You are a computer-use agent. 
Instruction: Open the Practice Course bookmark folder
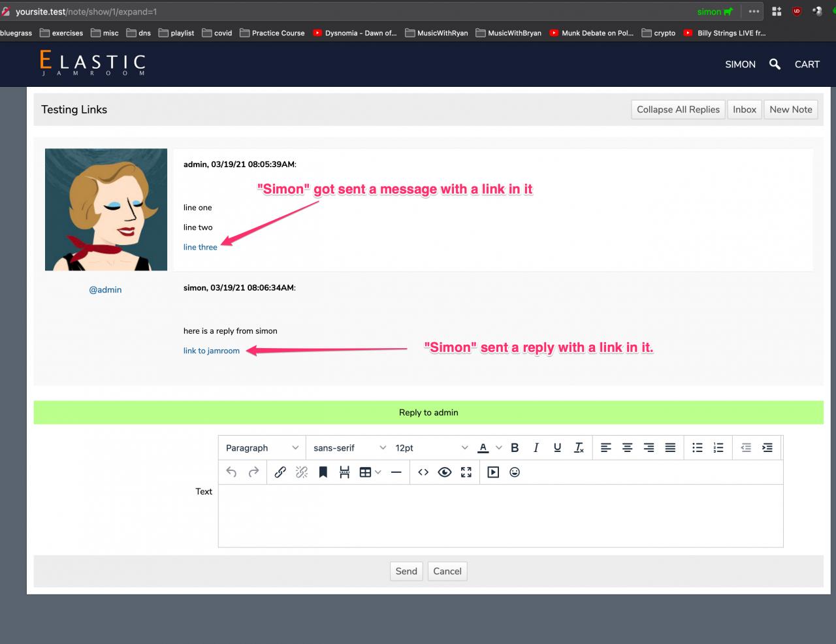272,33
